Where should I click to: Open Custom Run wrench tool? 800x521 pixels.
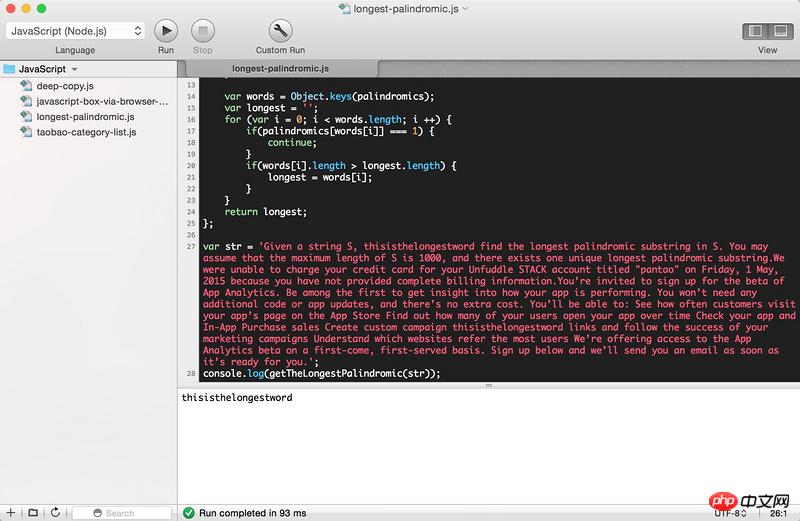coord(279,30)
